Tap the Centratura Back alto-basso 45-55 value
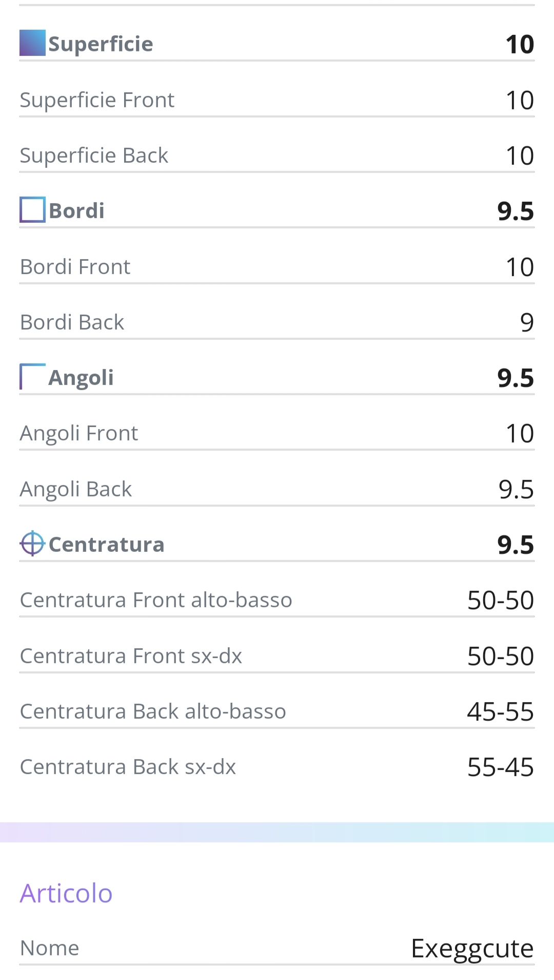The height and width of the screenshot is (980, 554). [501, 712]
